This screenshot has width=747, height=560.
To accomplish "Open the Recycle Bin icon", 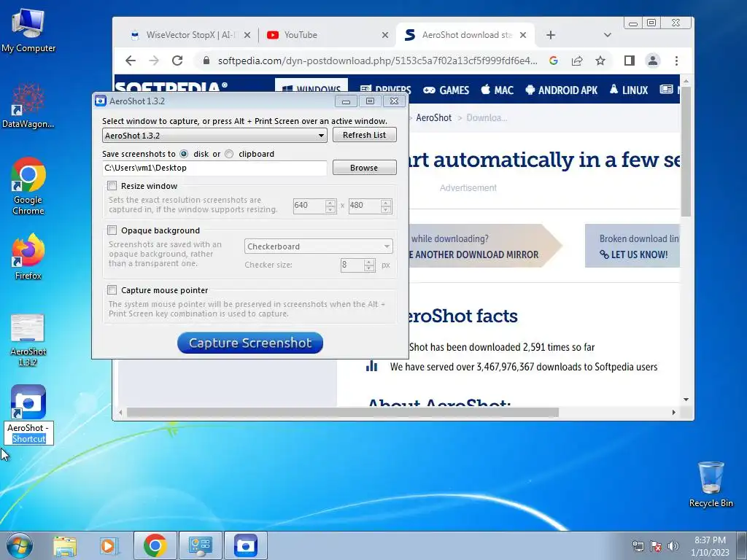I will pyautogui.click(x=711, y=484).
